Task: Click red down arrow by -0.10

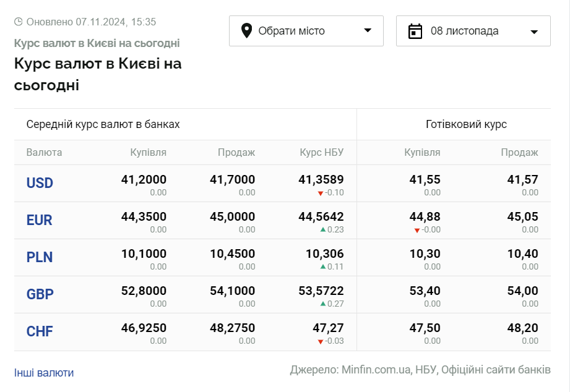Action: point(320,194)
